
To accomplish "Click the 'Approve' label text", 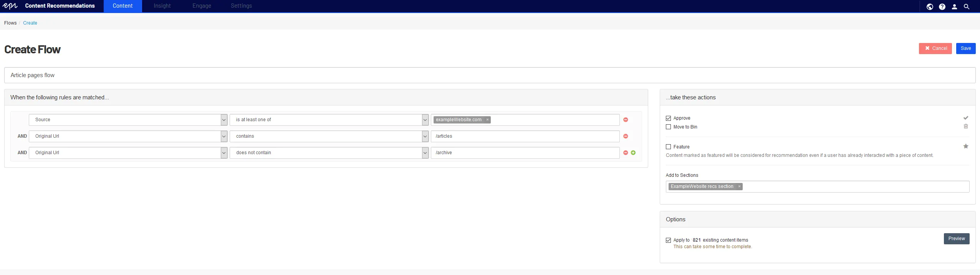I will (x=682, y=118).
